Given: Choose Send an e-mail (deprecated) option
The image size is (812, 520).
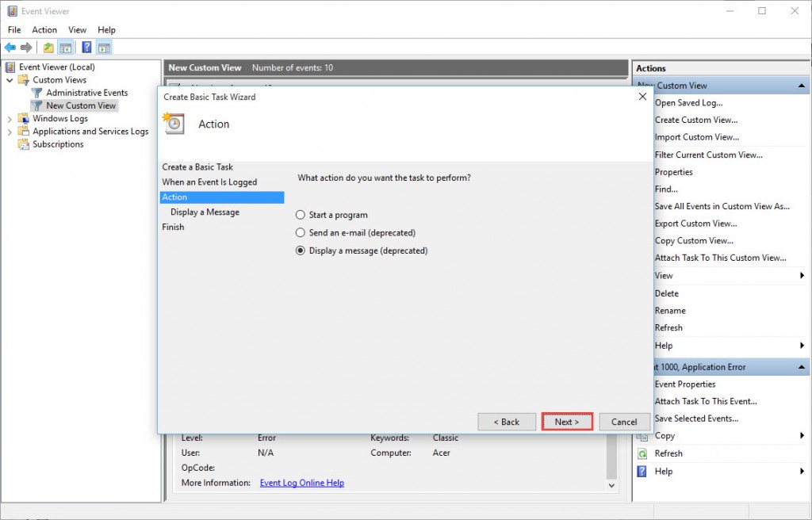Looking at the screenshot, I should 301,231.
